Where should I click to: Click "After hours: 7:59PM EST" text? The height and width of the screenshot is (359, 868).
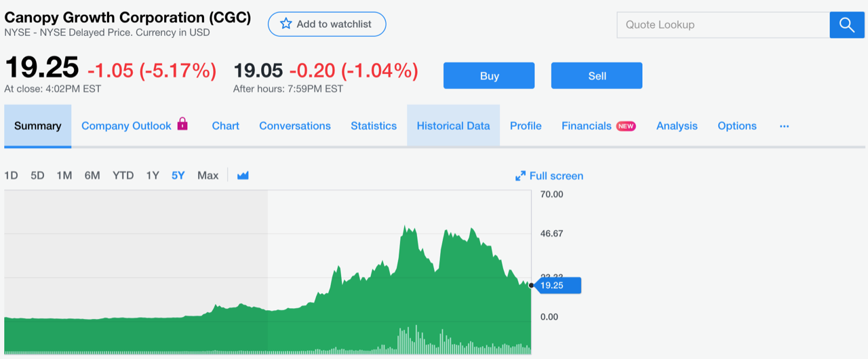[288, 88]
